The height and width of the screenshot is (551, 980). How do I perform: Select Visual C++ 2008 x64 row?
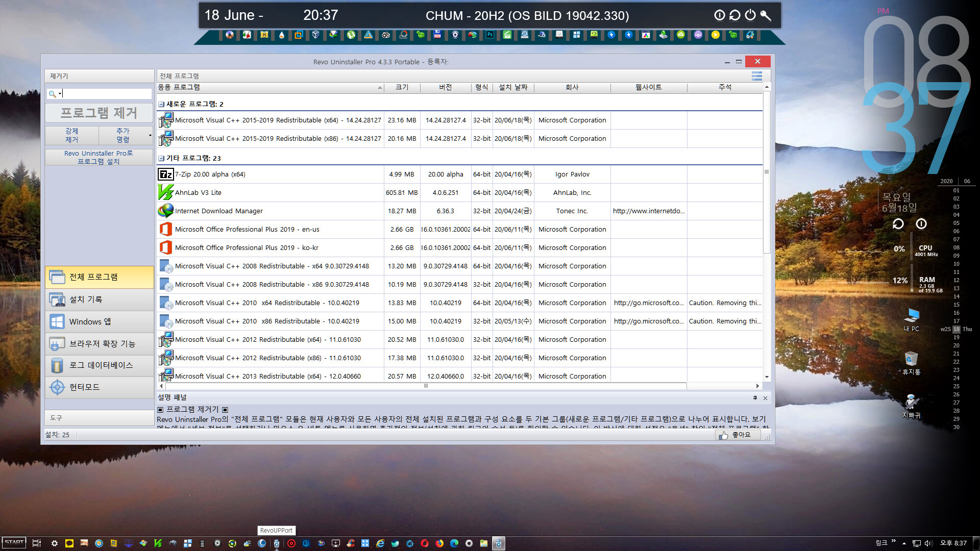(x=459, y=266)
